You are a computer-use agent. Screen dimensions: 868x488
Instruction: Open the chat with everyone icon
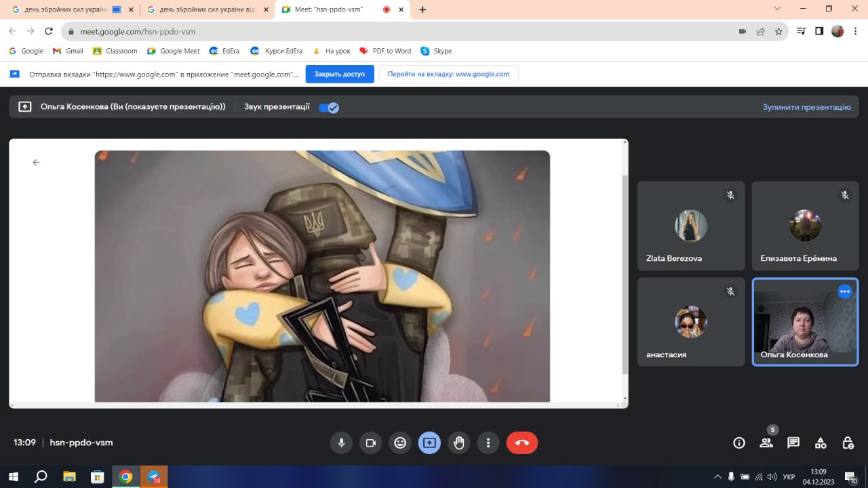coord(793,443)
